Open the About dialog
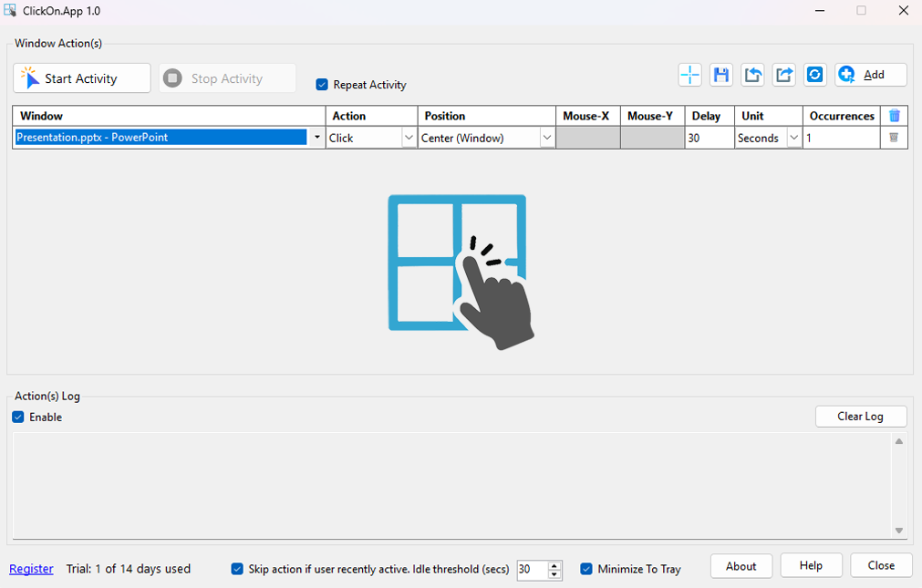This screenshot has width=922, height=588. pyautogui.click(x=741, y=565)
